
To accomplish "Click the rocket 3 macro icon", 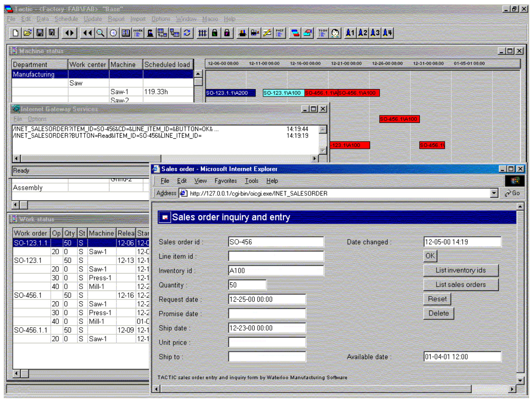I will (x=375, y=33).
